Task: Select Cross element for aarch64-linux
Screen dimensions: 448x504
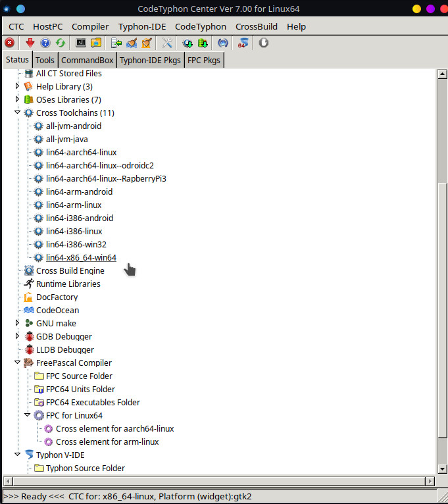Action: (114, 428)
